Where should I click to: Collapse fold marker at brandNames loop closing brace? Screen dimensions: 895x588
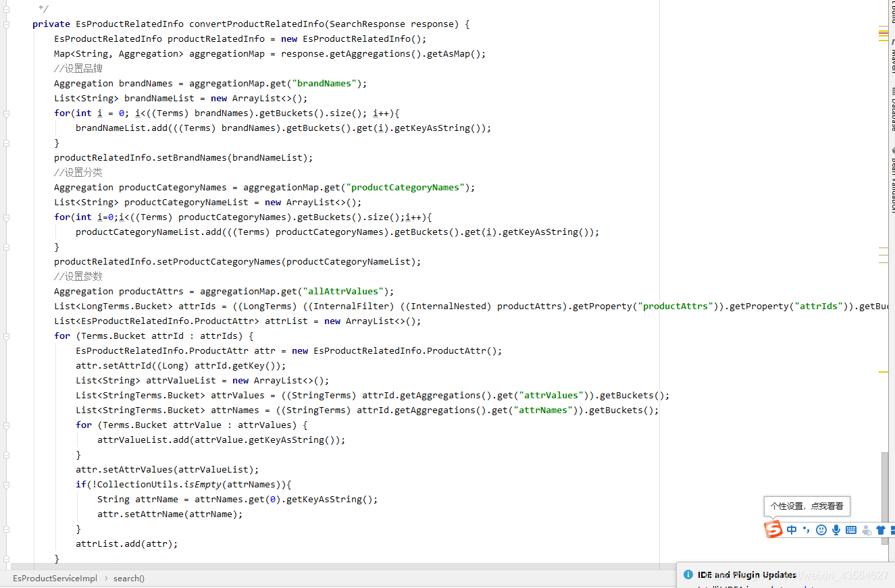click(7, 143)
